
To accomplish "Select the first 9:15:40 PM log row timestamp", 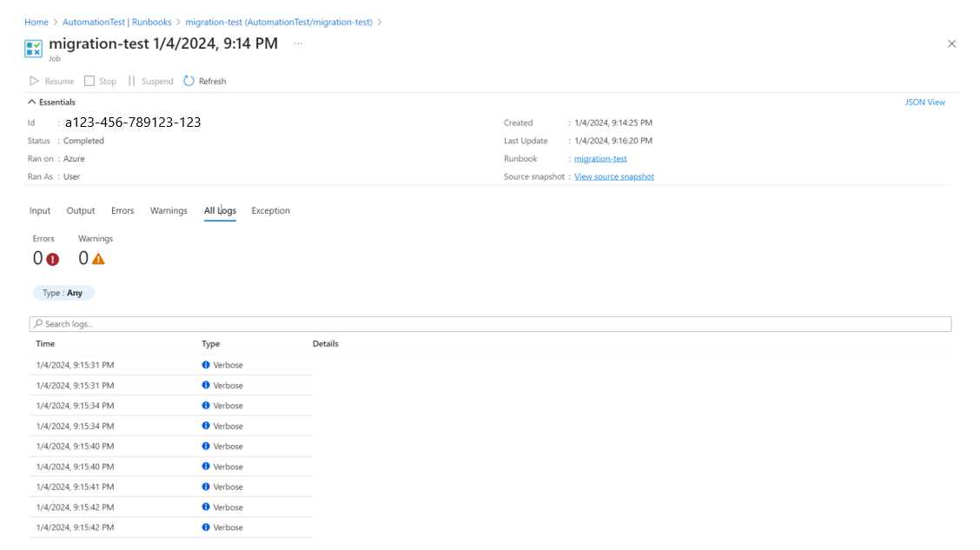I will point(75,447).
